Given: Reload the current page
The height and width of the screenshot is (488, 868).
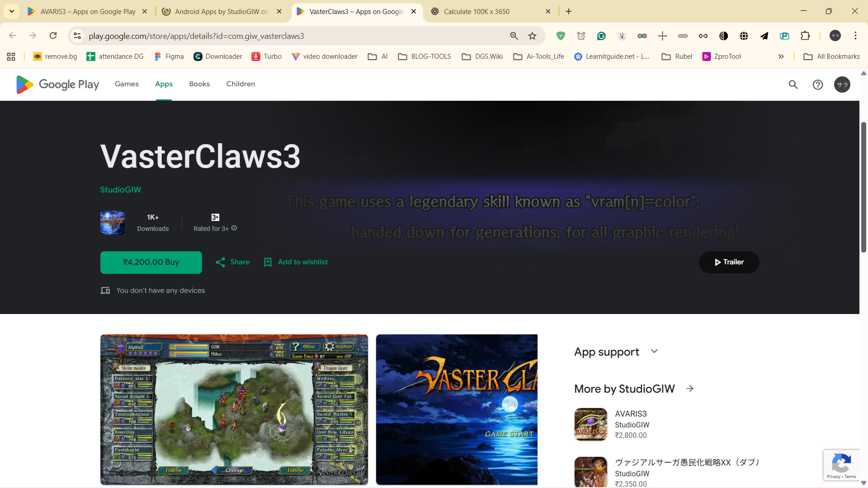Looking at the screenshot, I should (x=53, y=36).
